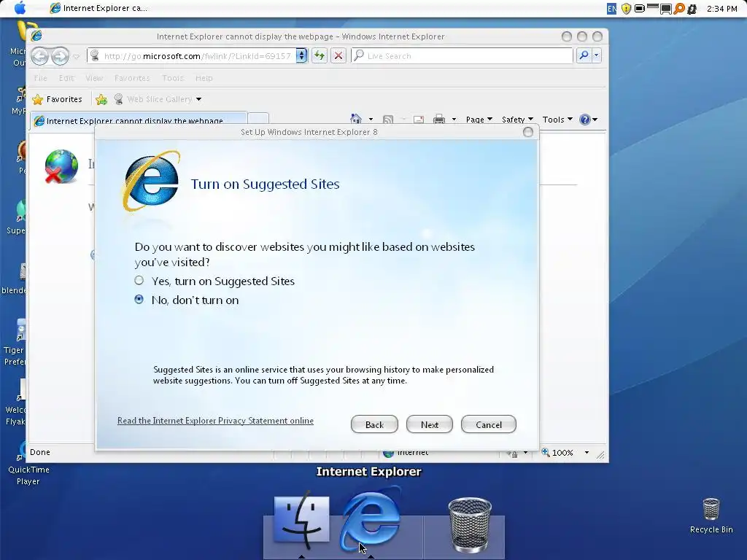Click the EN language indicator icon
This screenshot has width=747, height=560.
click(x=612, y=9)
